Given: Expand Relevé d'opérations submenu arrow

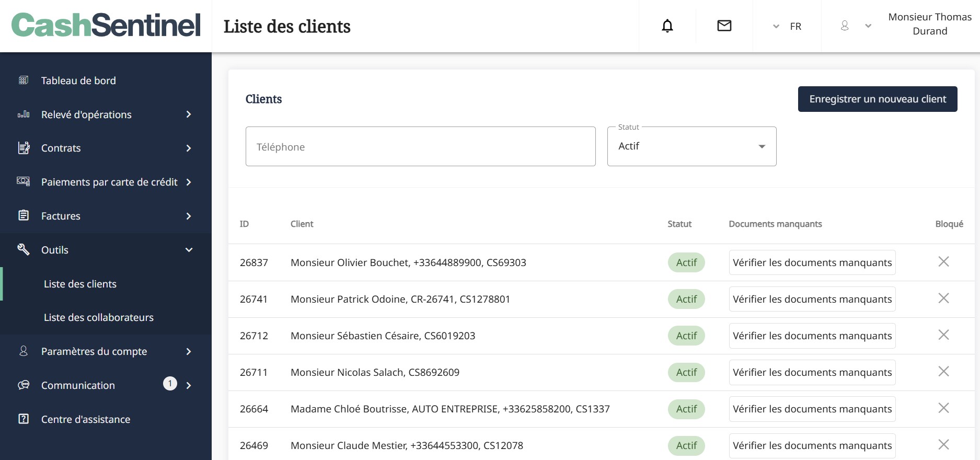Looking at the screenshot, I should pos(189,114).
